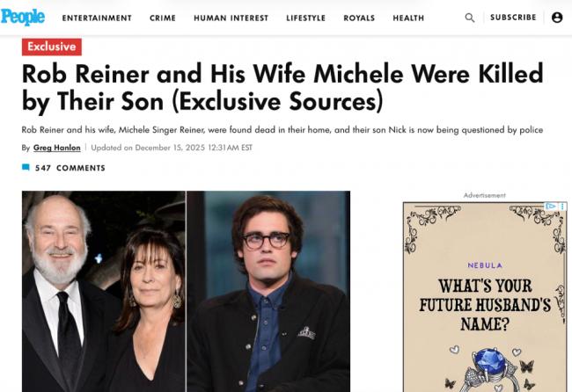Image resolution: width=572 pixels, height=392 pixels.
Task: Click the Subscribe button
Action: 513,18
